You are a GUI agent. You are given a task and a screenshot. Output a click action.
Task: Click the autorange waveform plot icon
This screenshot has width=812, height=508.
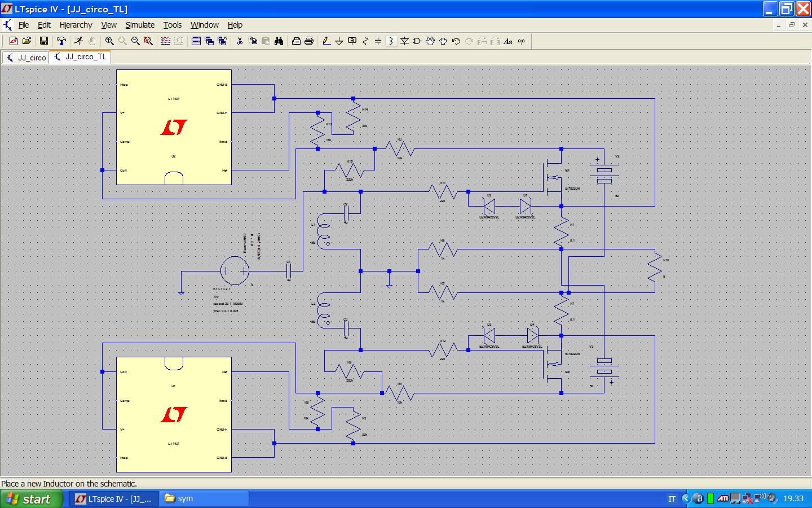pos(166,41)
